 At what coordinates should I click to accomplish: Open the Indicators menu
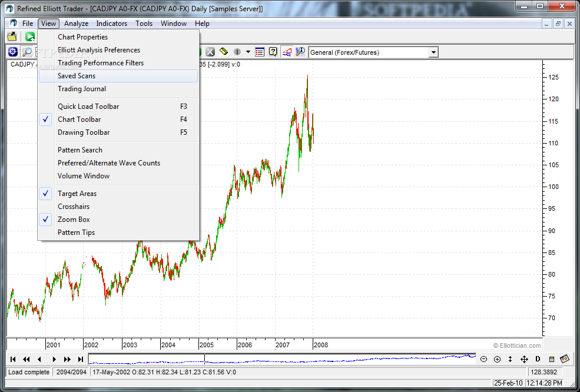coord(112,24)
